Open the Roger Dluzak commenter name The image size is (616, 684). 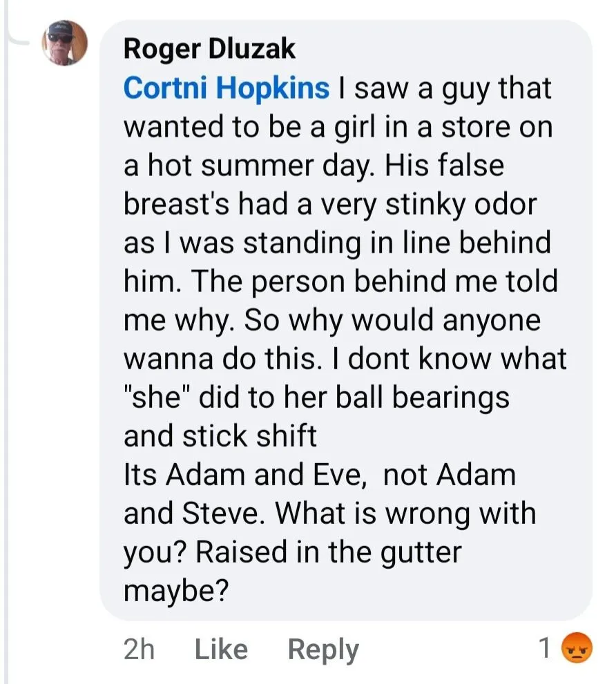[x=209, y=48]
